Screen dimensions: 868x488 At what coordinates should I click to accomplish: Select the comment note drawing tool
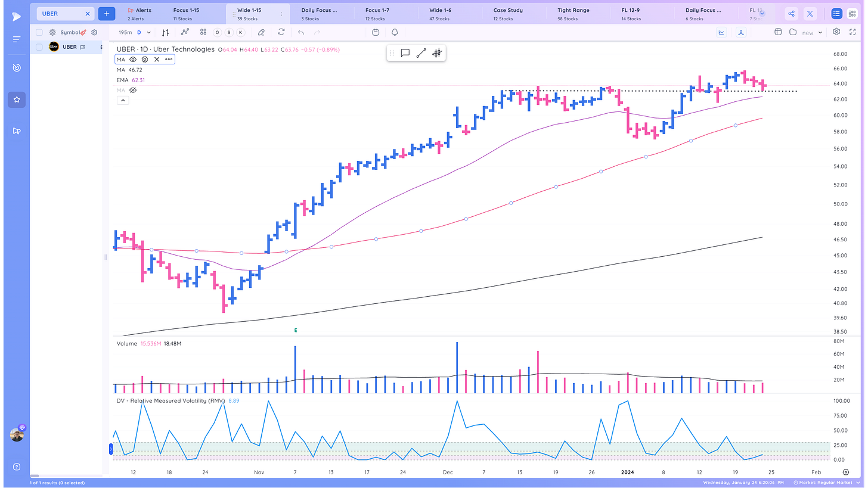405,53
